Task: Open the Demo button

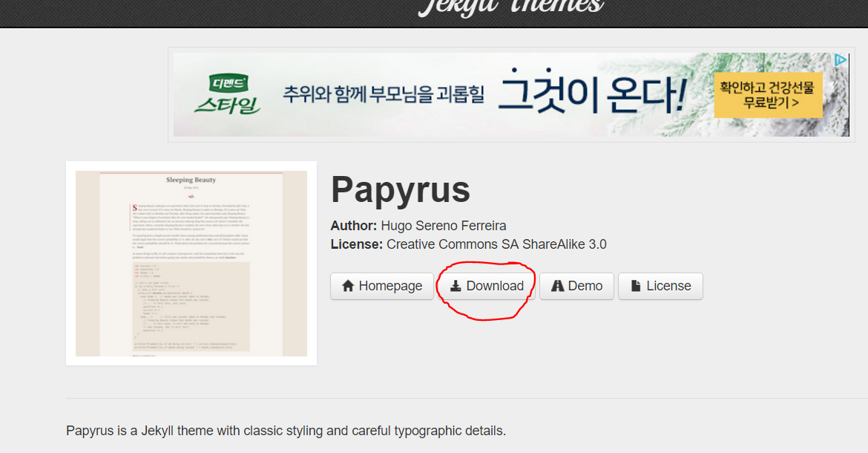Action: (x=577, y=286)
